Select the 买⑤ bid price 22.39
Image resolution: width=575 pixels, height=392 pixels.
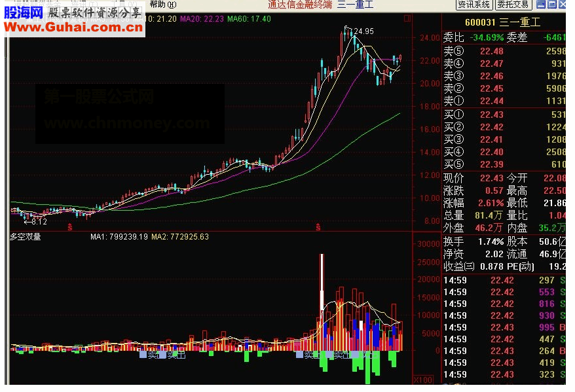(x=492, y=164)
